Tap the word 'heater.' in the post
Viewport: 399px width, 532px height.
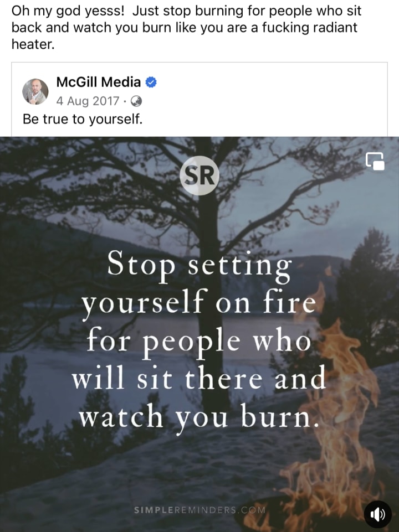coord(33,44)
